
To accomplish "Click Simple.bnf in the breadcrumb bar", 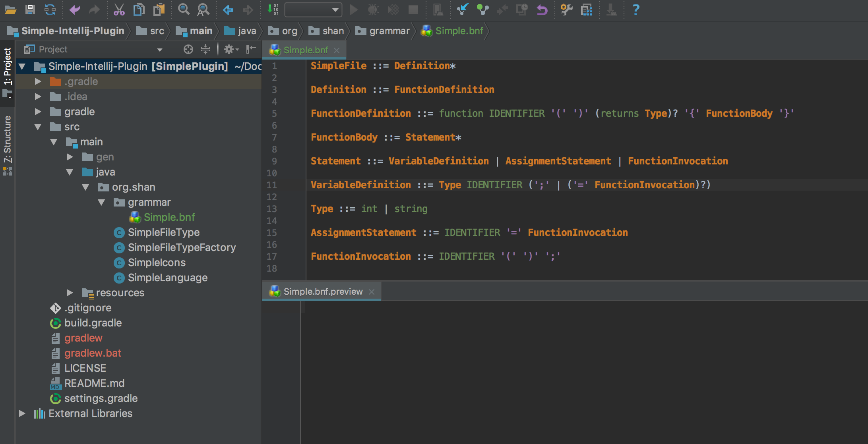I will click(x=459, y=31).
